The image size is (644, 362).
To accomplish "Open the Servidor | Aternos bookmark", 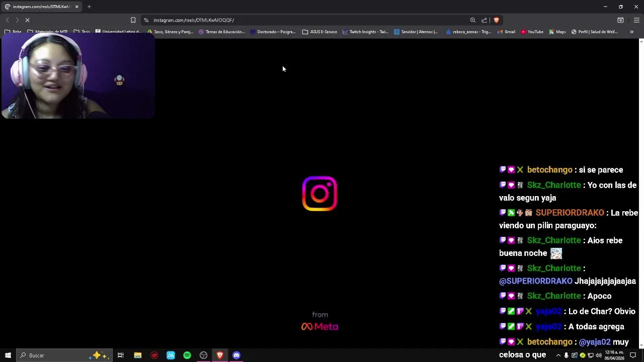I will coord(416,32).
